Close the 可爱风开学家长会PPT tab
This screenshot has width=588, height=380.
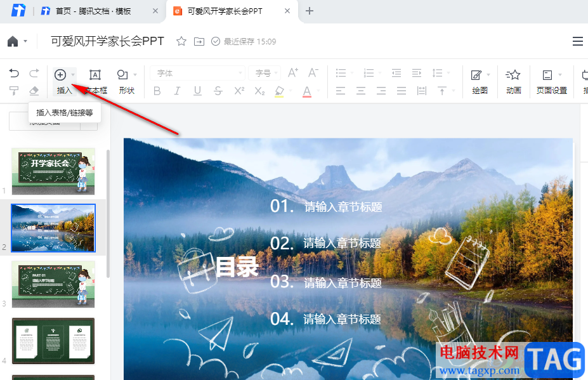[287, 11]
